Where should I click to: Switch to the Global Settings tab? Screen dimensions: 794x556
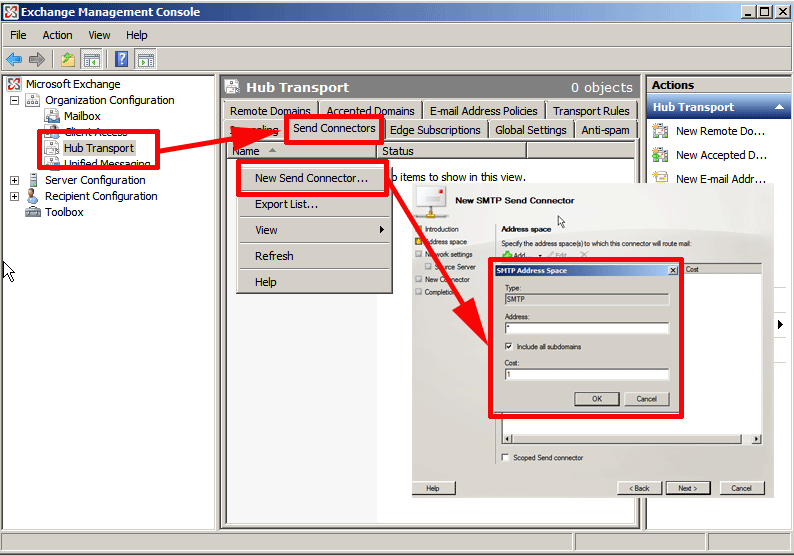point(531,130)
